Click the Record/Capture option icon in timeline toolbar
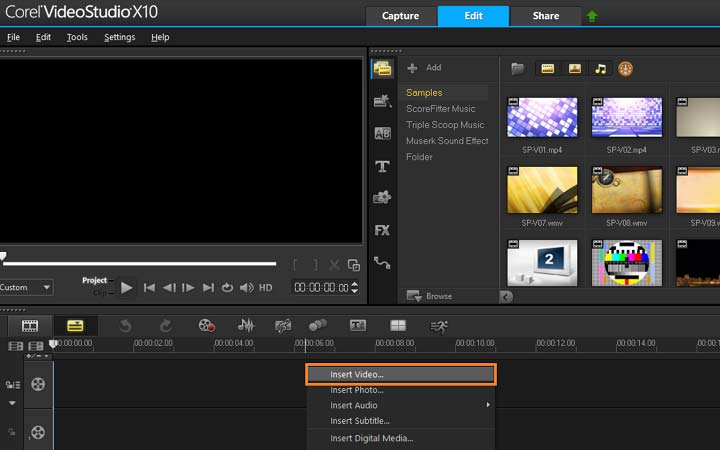720x450 pixels. (207, 325)
